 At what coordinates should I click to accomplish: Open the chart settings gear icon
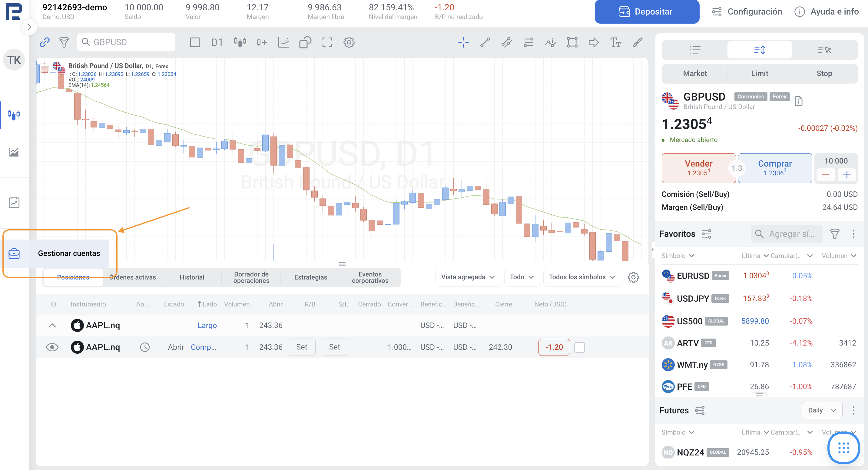[349, 42]
